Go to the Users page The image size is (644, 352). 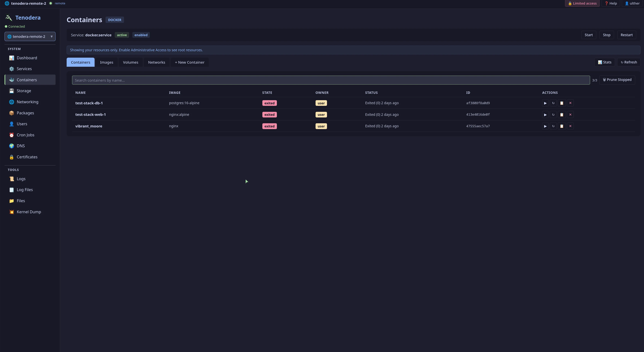[30, 124]
